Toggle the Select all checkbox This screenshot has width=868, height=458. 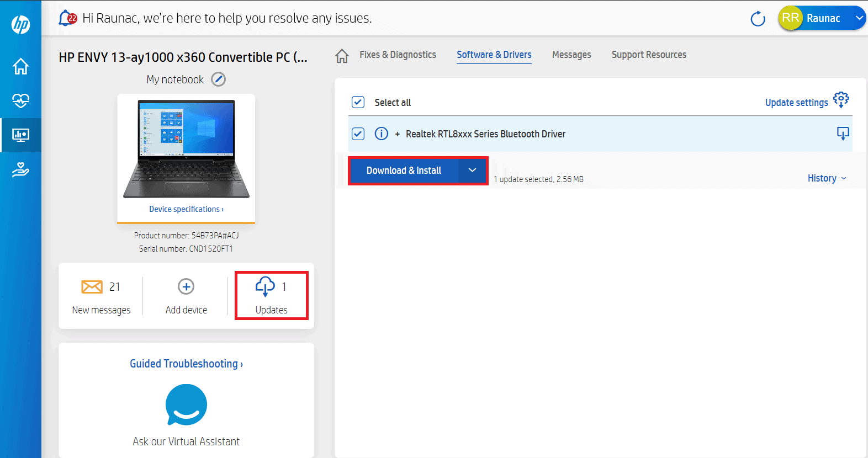click(358, 102)
